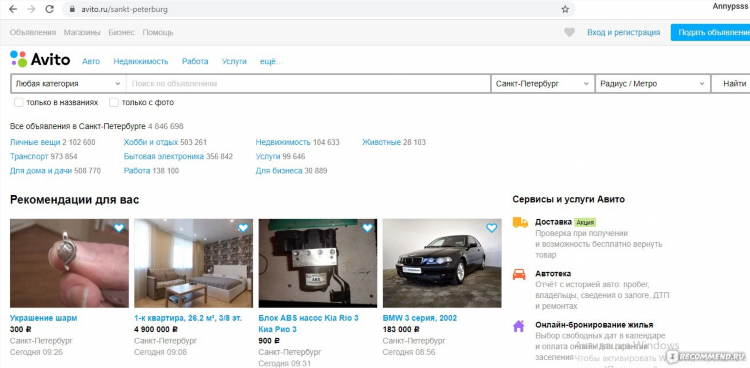Bookmark this page with the star icon

click(565, 9)
